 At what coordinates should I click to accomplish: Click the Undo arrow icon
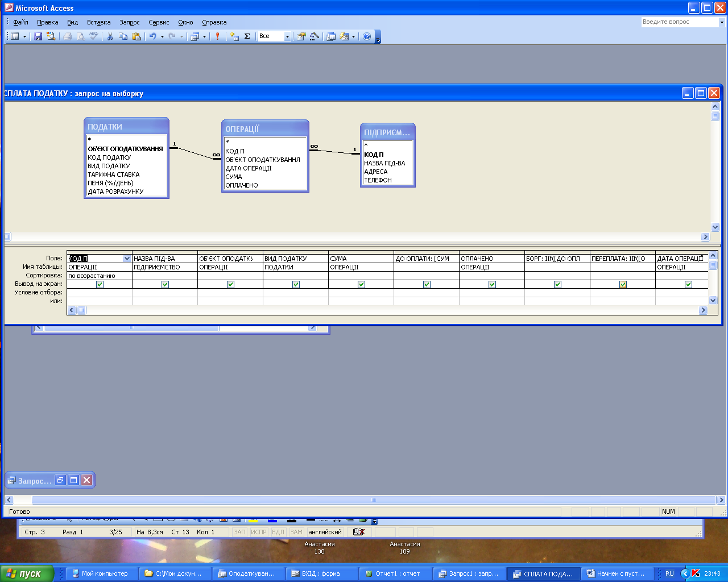[152, 36]
